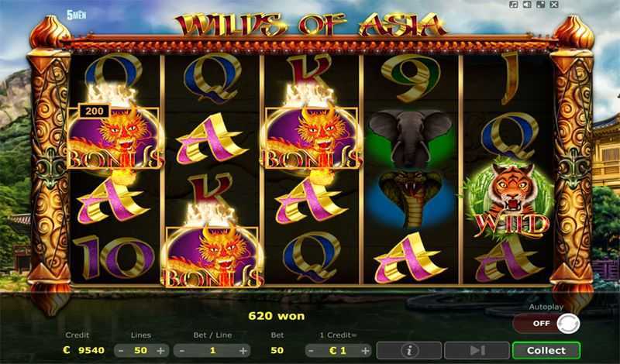The image size is (620, 364).
Task: Decrease the Bet per Line value
Action: (x=181, y=351)
